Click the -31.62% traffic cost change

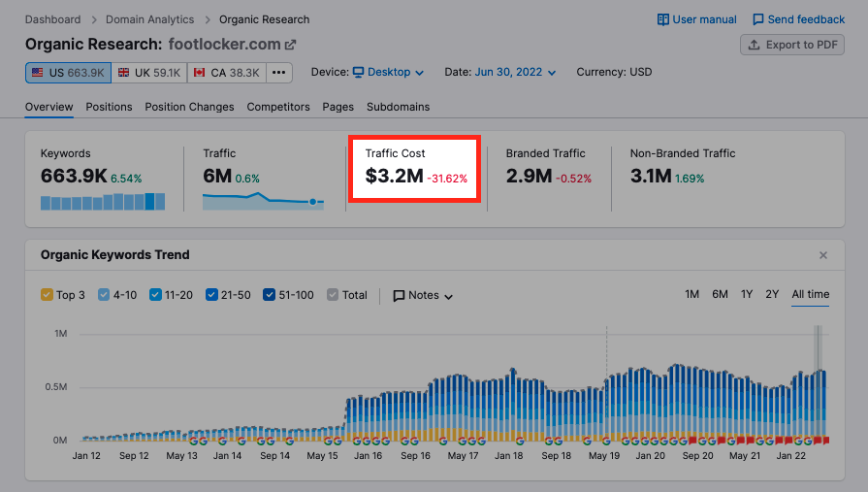[x=447, y=179]
